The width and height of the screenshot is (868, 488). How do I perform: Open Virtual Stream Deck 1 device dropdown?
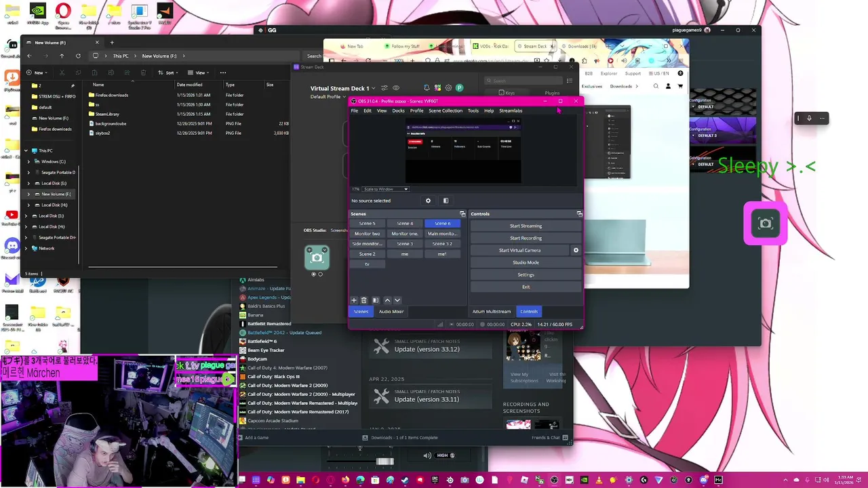click(342, 88)
